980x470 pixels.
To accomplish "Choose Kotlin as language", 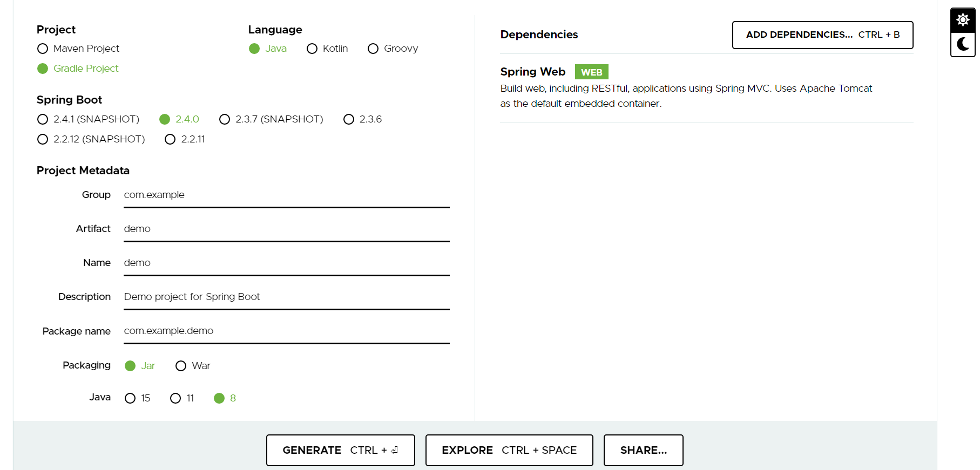I will pos(327,49).
